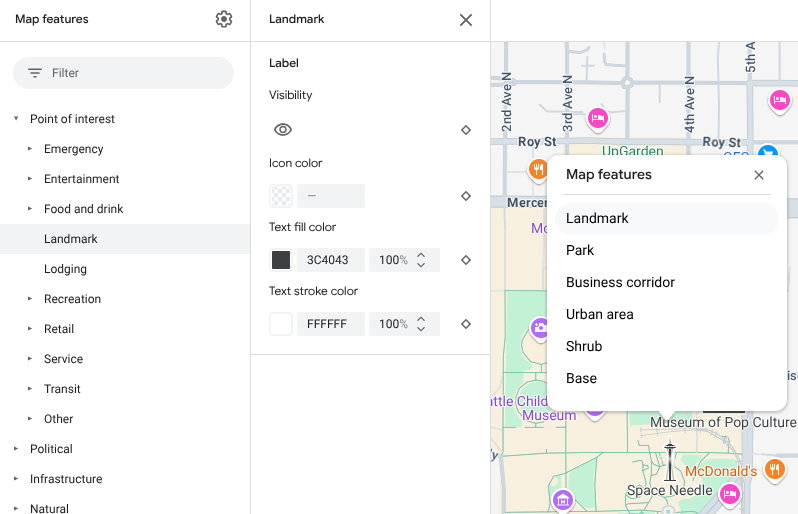Edit the 3C4043 hex color field
798x514 pixels.
331,260
